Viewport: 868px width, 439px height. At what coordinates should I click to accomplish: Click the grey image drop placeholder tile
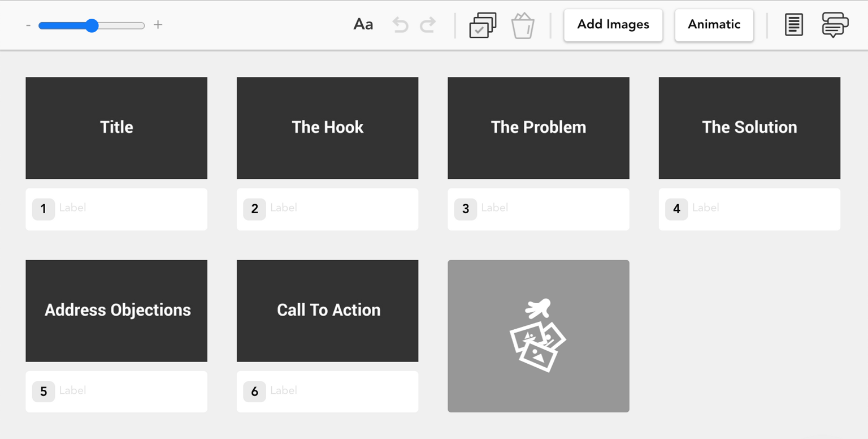coord(538,336)
